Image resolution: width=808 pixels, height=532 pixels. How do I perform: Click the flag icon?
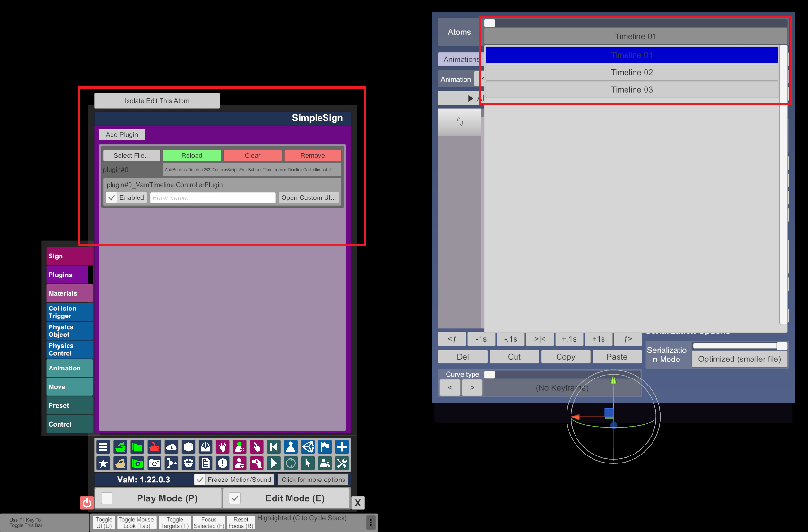[325, 447]
